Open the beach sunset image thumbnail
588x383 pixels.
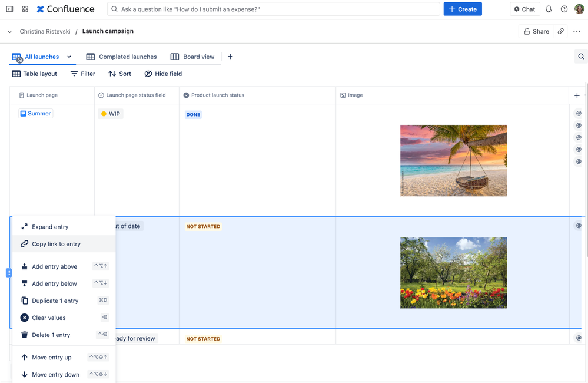coord(453,160)
